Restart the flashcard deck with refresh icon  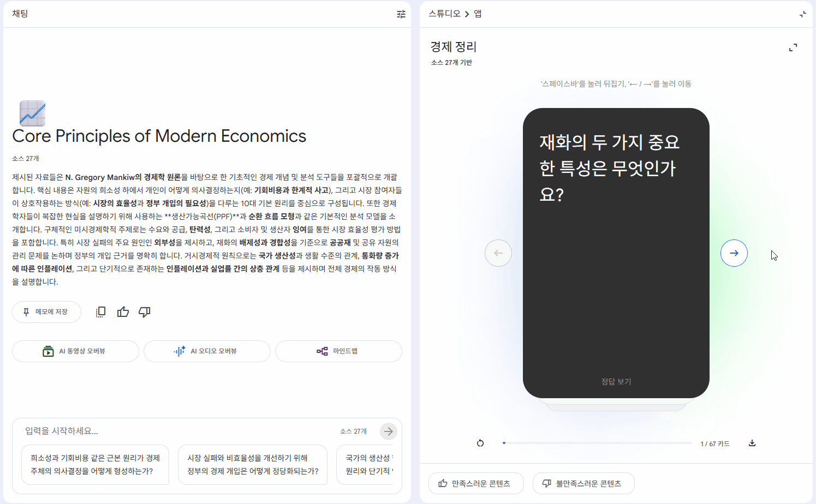coord(480,443)
